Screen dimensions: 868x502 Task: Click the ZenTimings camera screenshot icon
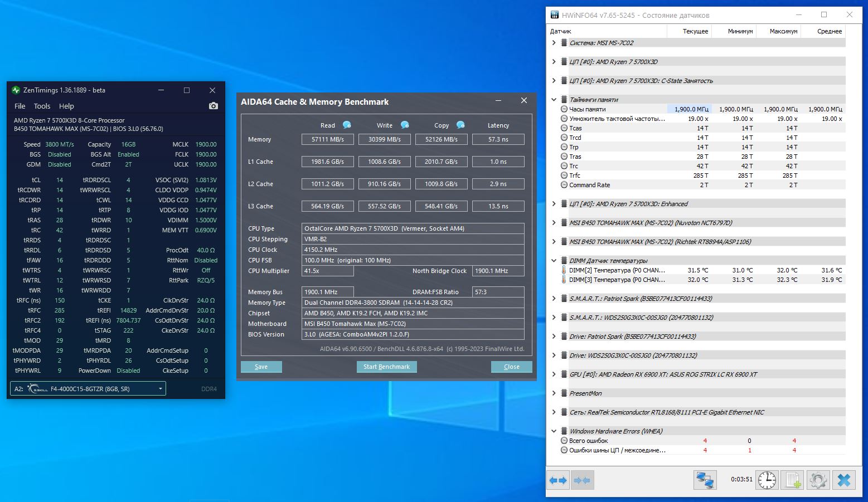tap(214, 106)
